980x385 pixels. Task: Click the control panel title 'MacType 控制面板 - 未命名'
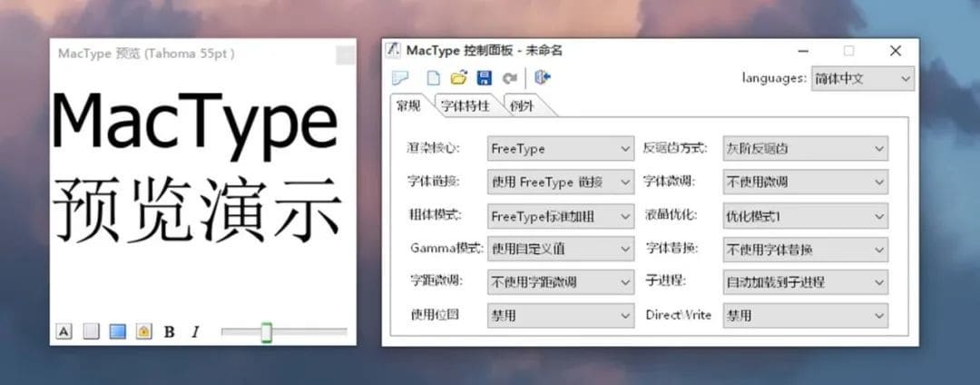[484, 51]
